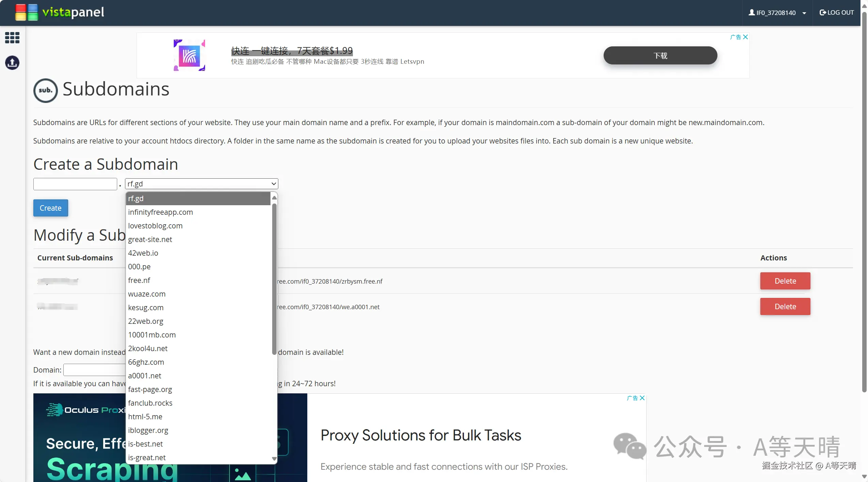Click the upload icon in sidebar

pyautogui.click(x=12, y=63)
